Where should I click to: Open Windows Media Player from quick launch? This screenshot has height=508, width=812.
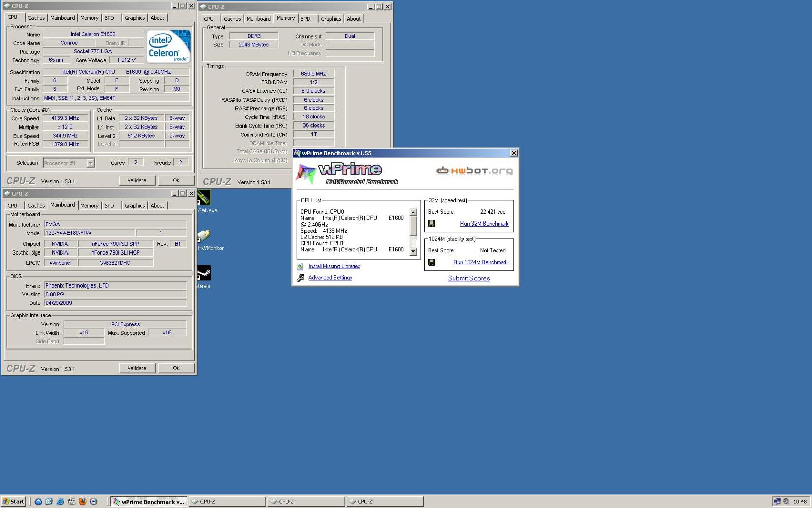point(93,501)
